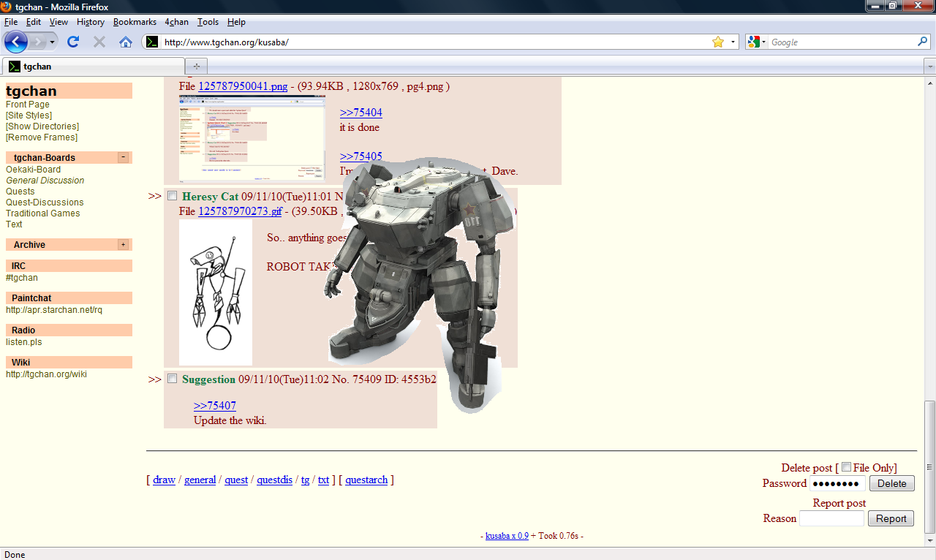This screenshot has width=936, height=560.
Task: Tick the Suggestion post checkbox
Action: coord(172,379)
